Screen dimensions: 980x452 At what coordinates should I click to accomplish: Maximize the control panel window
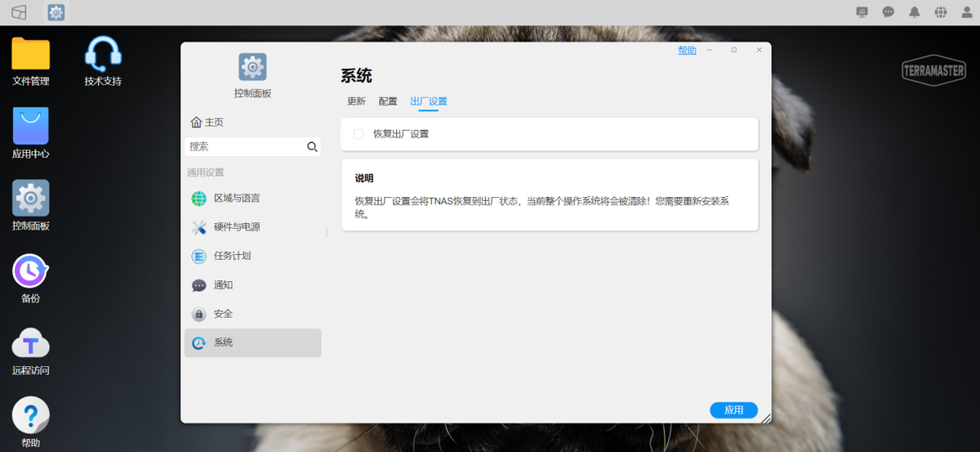[x=734, y=50]
